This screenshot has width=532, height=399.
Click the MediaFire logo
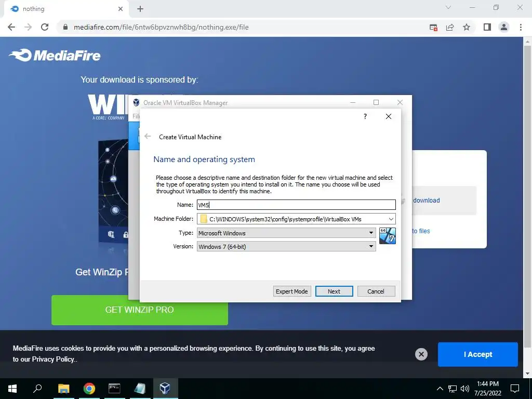coord(55,55)
